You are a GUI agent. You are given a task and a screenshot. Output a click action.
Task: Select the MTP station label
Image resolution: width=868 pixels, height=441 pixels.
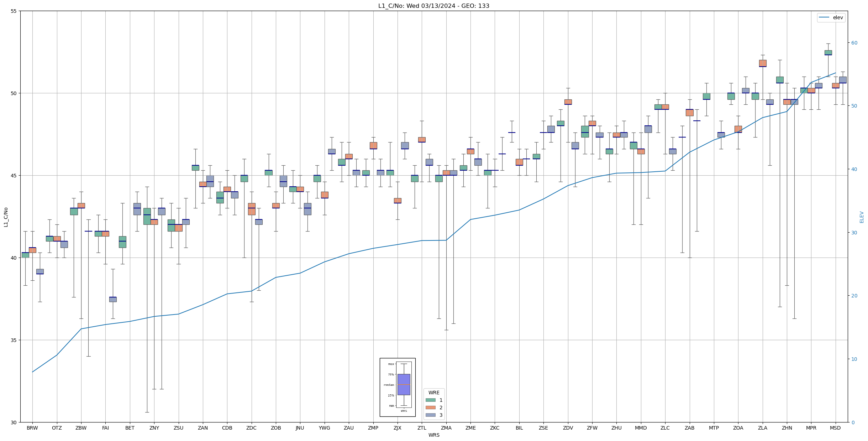pos(714,428)
